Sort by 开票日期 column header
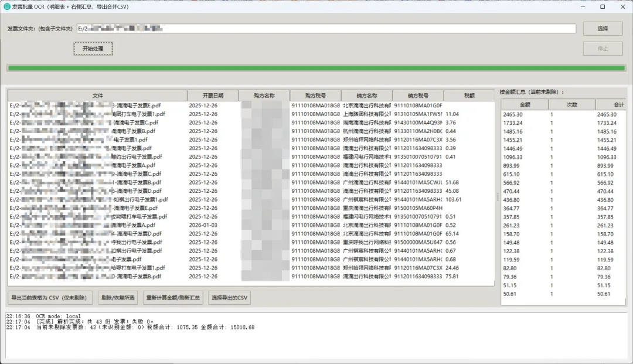This screenshot has width=633, height=364. pyautogui.click(x=213, y=96)
